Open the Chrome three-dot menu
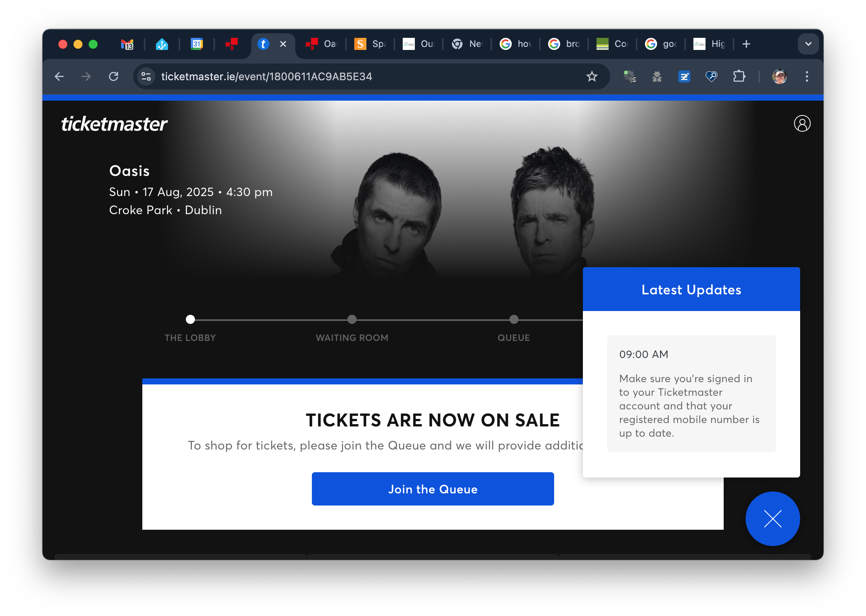Screen dimensions: 866x616 (807, 76)
